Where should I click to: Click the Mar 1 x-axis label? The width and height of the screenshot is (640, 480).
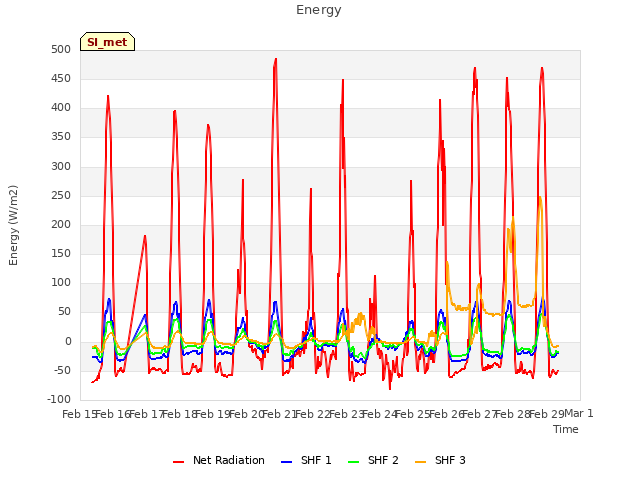pyautogui.click(x=579, y=413)
